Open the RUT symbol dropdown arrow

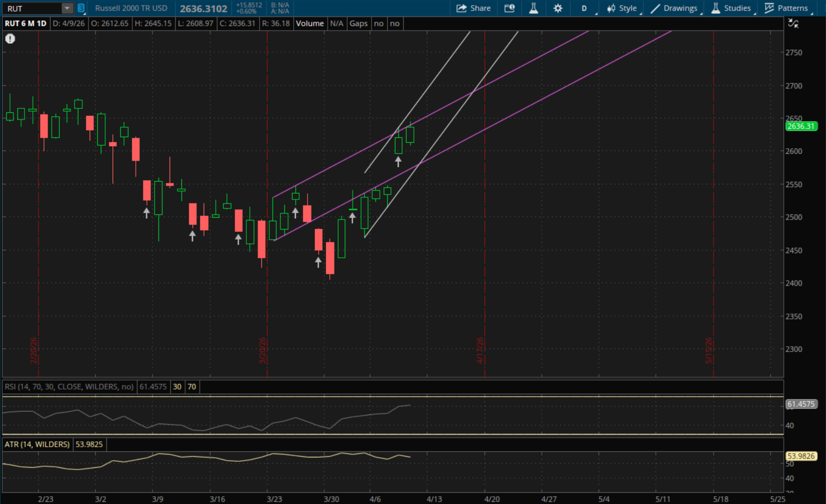67,8
